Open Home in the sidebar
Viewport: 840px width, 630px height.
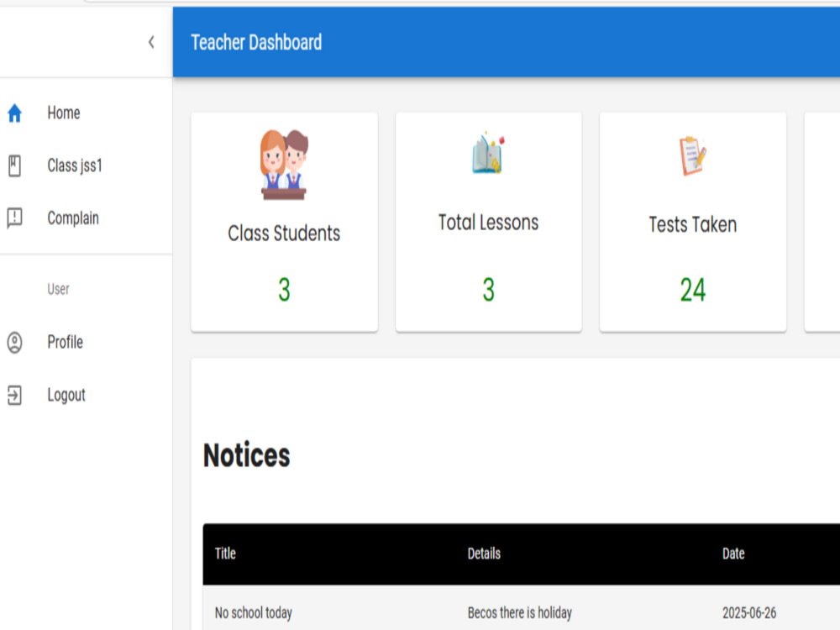(x=86, y=113)
